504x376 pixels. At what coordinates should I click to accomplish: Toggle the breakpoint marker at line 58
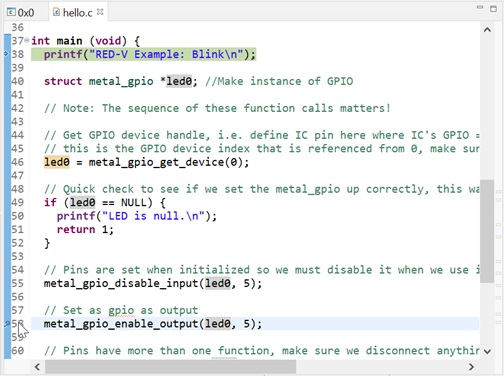7,323
